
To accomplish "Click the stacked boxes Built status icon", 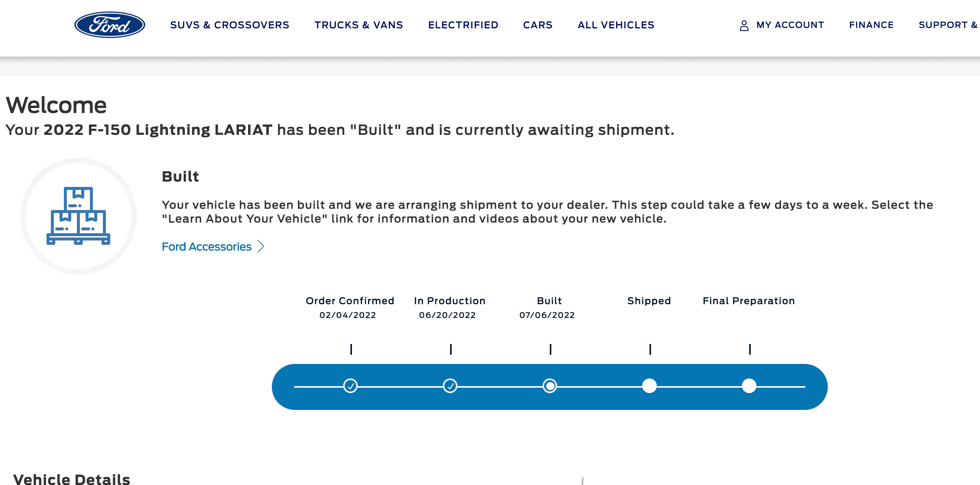I will tap(79, 216).
